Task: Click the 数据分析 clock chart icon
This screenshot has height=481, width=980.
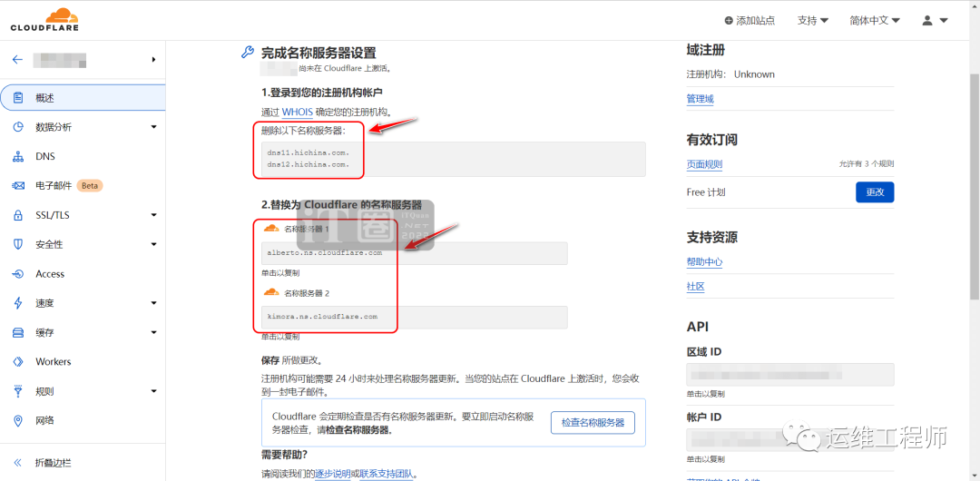Action: coord(18,127)
